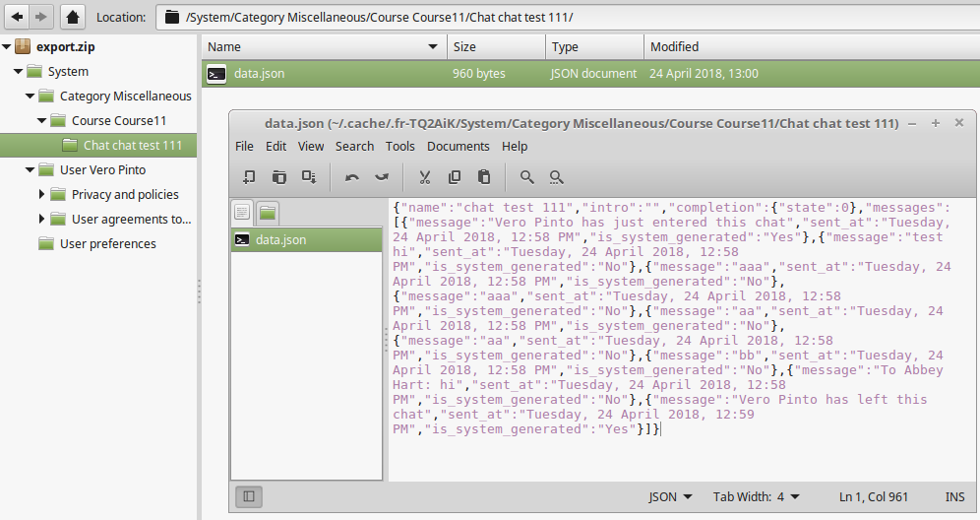Collapse the System folder node
Viewport: 980px width, 520px height.
point(18,71)
